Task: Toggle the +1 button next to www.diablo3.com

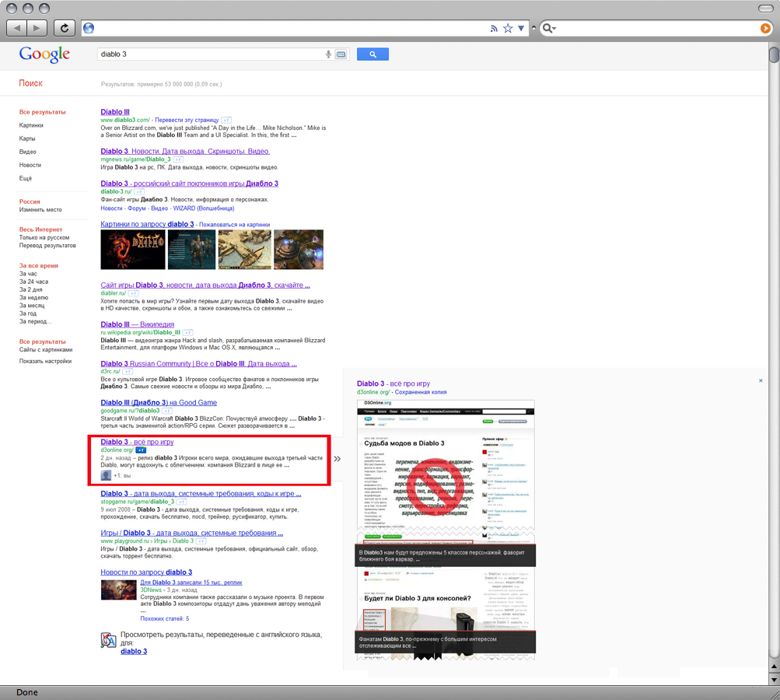Action: pos(226,121)
